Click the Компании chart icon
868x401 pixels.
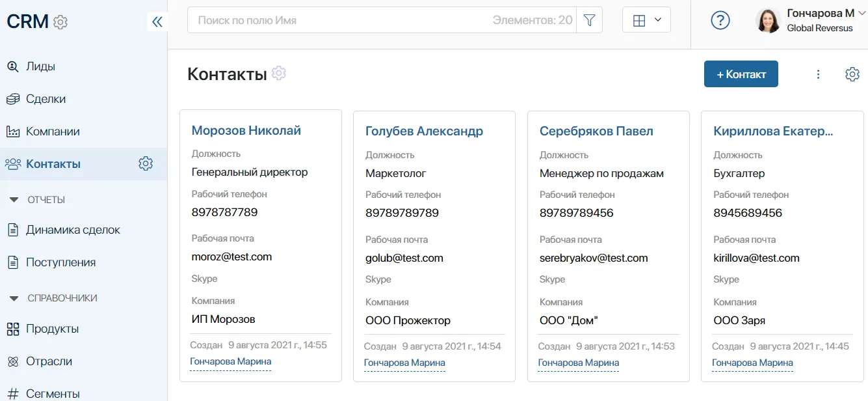coord(14,131)
